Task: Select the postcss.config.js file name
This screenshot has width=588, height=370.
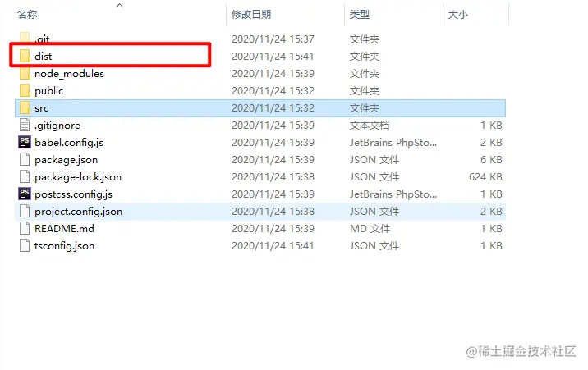Action: (74, 194)
